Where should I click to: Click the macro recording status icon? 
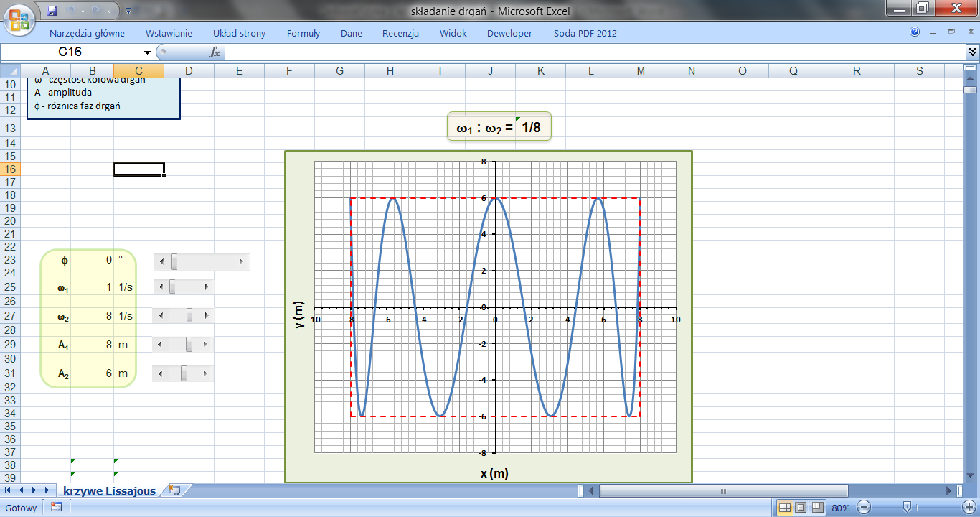click(56, 507)
